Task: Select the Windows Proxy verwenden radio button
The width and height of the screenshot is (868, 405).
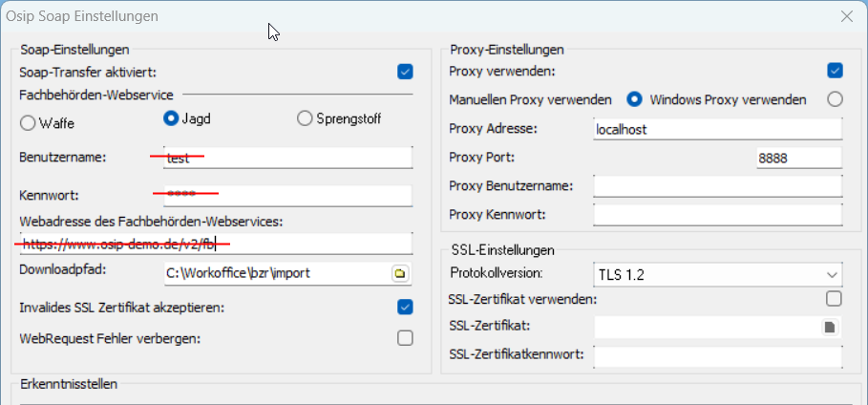Action: [x=835, y=99]
